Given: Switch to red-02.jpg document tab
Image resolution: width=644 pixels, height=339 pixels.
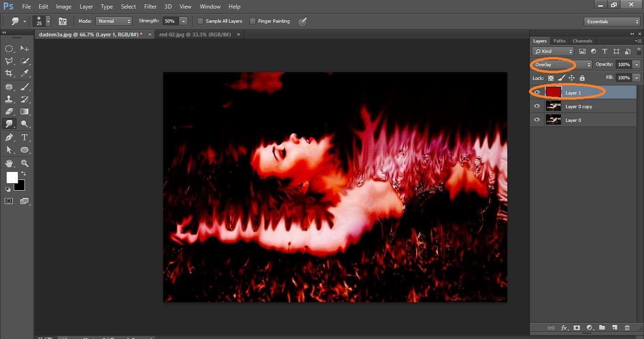Looking at the screenshot, I should 195,34.
